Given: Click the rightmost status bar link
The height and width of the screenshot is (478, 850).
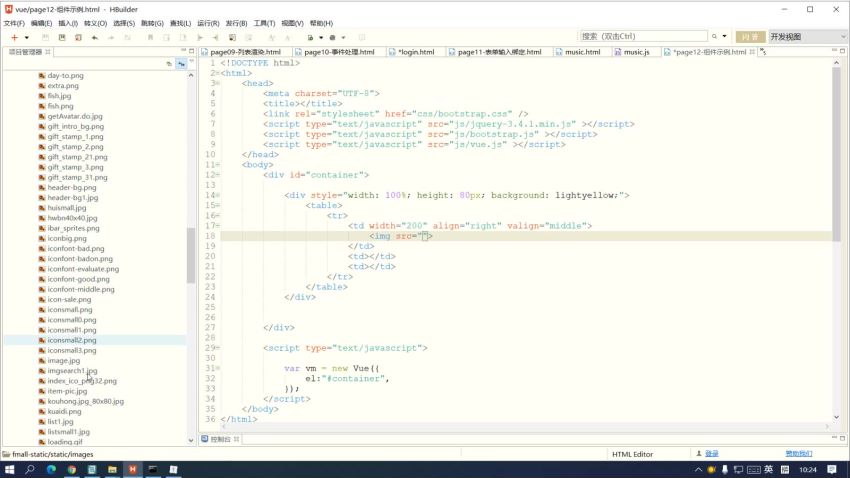Looking at the screenshot, I should coord(799,454).
